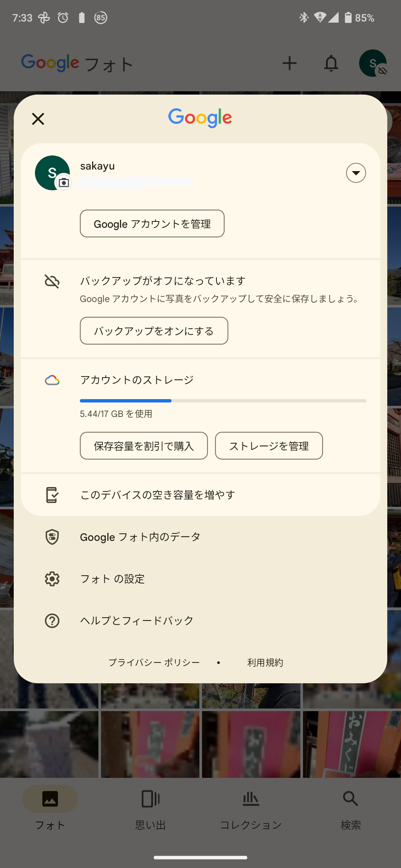Expand the account switcher dropdown arrow
The height and width of the screenshot is (868, 401).
pyautogui.click(x=356, y=173)
